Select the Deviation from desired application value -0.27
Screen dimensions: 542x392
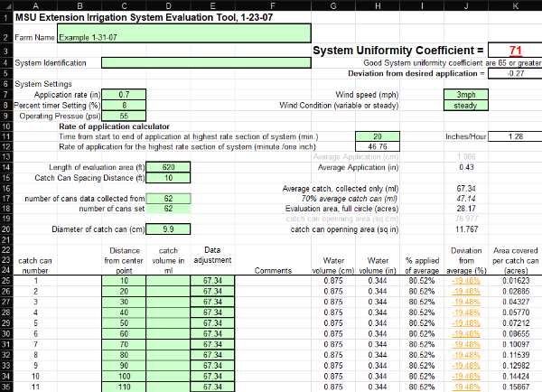(x=516, y=74)
